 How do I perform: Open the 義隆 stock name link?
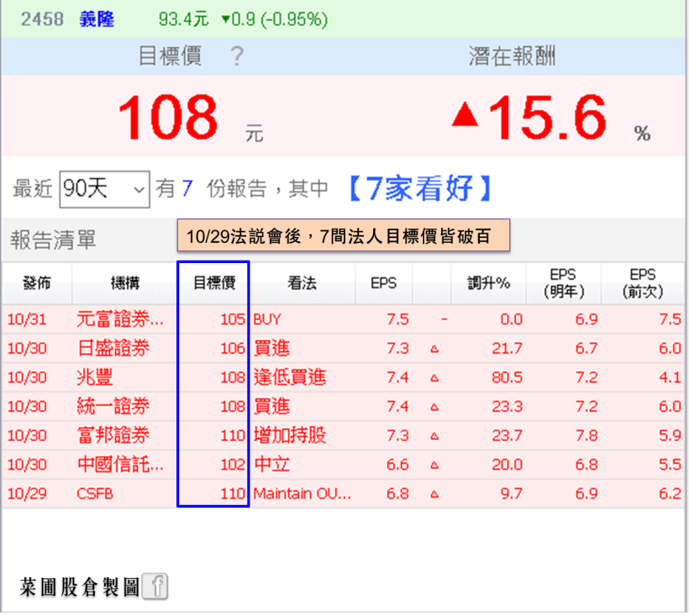[97, 19]
